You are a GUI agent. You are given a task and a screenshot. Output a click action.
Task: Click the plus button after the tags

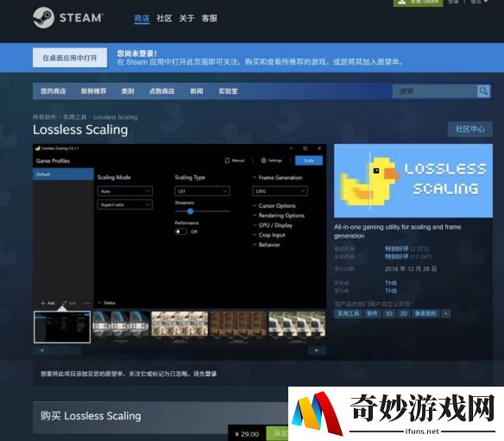point(446,314)
